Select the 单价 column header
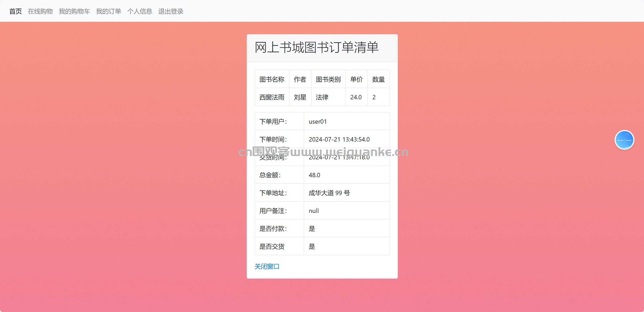Image resolution: width=644 pixels, height=312 pixels. [357, 79]
